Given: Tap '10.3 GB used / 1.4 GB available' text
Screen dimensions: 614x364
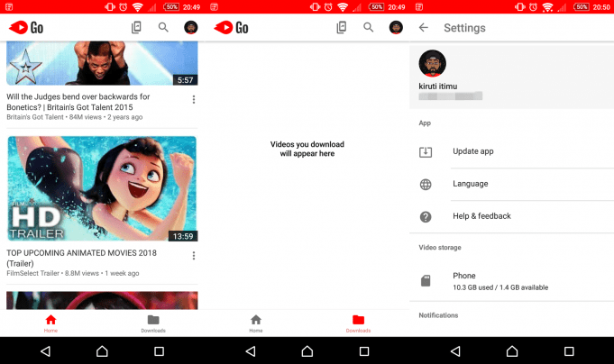Looking at the screenshot, I should 500,287.
